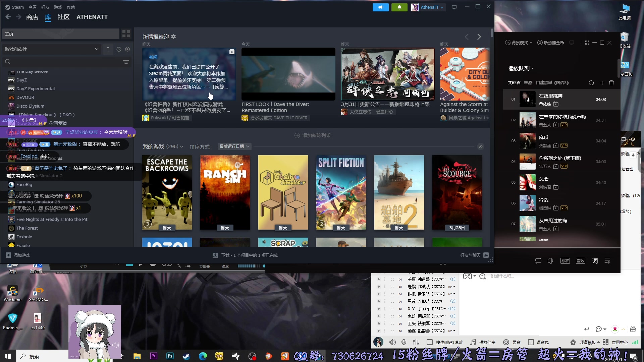Viewport: 644px width, 362px height.
Task: Launch Photoshop from Windows taskbar
Action: pos(170,356)
